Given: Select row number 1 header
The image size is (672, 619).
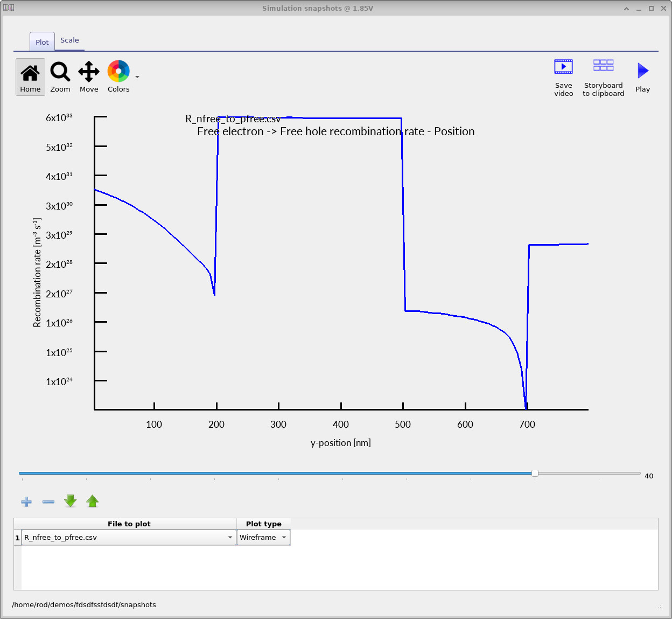Looking at the screenshot, I should [x=17, y=538].
